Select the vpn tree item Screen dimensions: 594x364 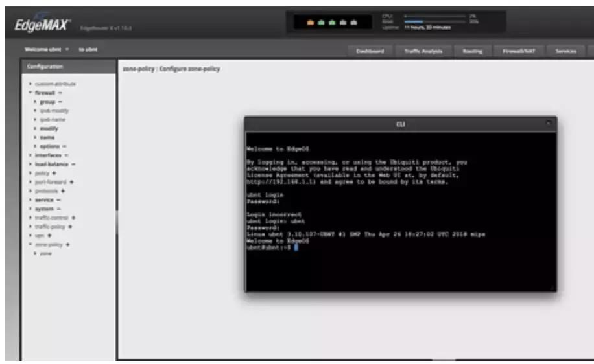pyautogui.click(x=40, y=235)
